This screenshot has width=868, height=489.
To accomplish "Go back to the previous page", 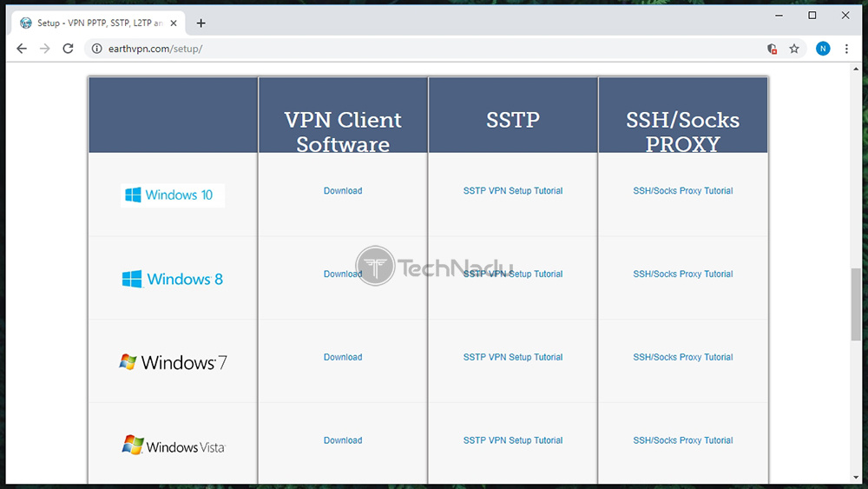I will pyautogui.click(x=22, y=49).
